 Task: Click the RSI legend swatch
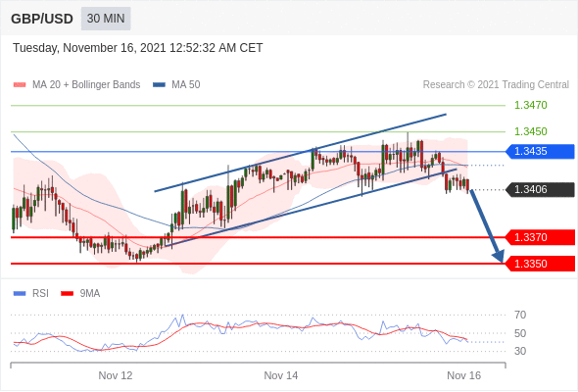tap(20, 294)
